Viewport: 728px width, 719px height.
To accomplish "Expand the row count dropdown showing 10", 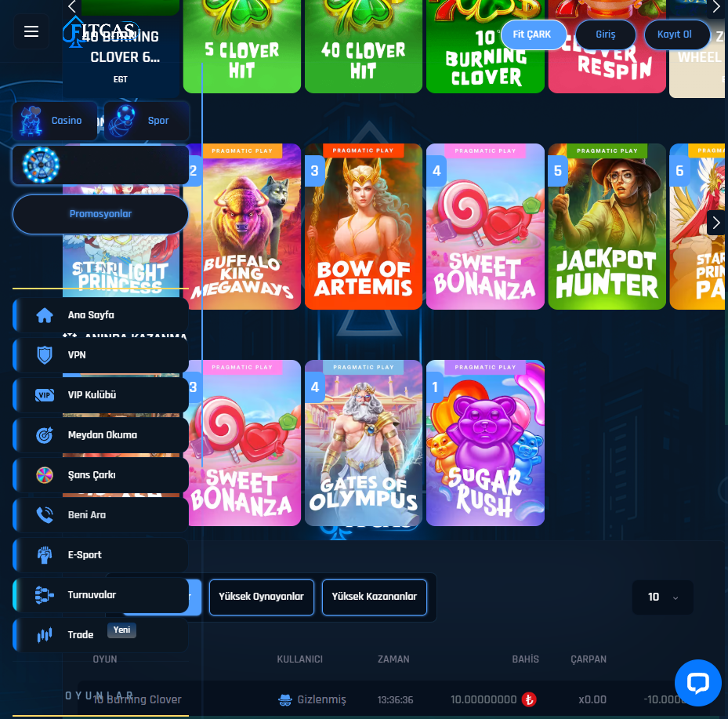I will point(662,597).
